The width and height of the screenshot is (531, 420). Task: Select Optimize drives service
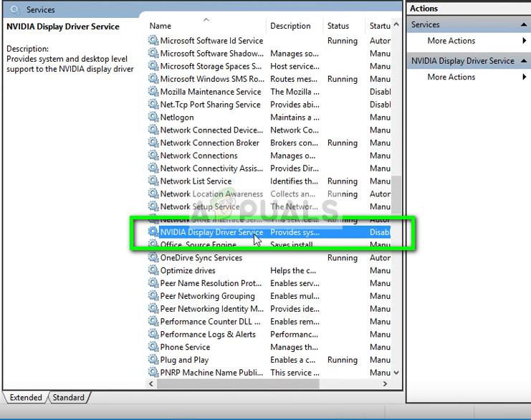coord(269,270)
